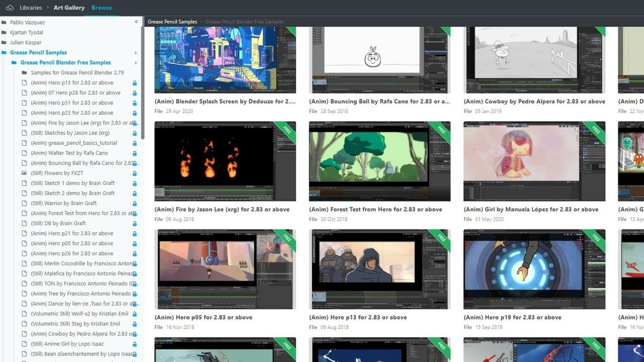This screenshot has width=644, height=362.
Task: Click the file icon beside (Anim) Hero p31
Action: [x=24, y=103]
